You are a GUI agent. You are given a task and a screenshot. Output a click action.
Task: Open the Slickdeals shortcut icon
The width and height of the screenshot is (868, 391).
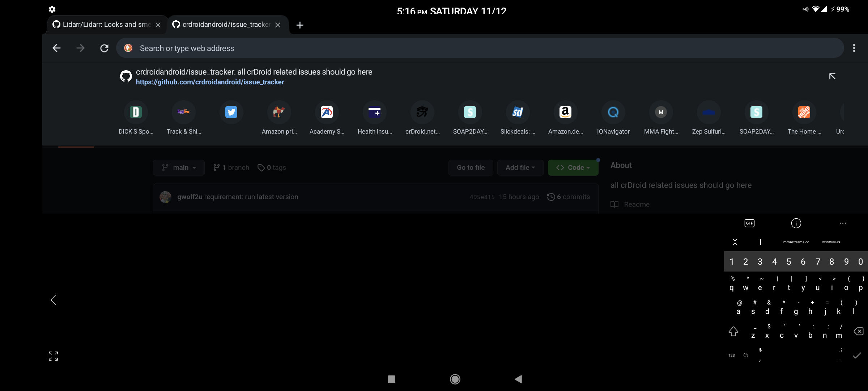pyautogui.click(x=517, y=112)
